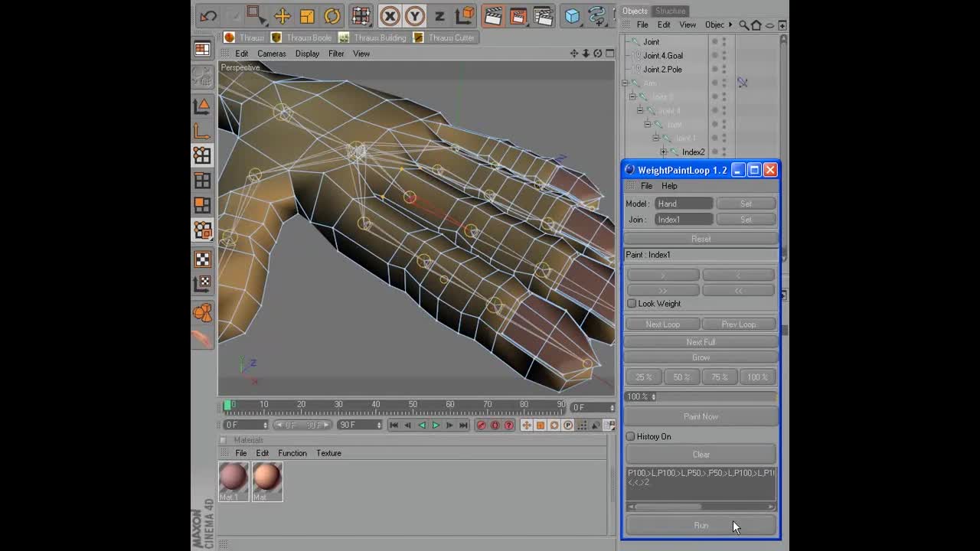Open the viewport Filter menu
This screenshot has height=551, width=980.
336,54
